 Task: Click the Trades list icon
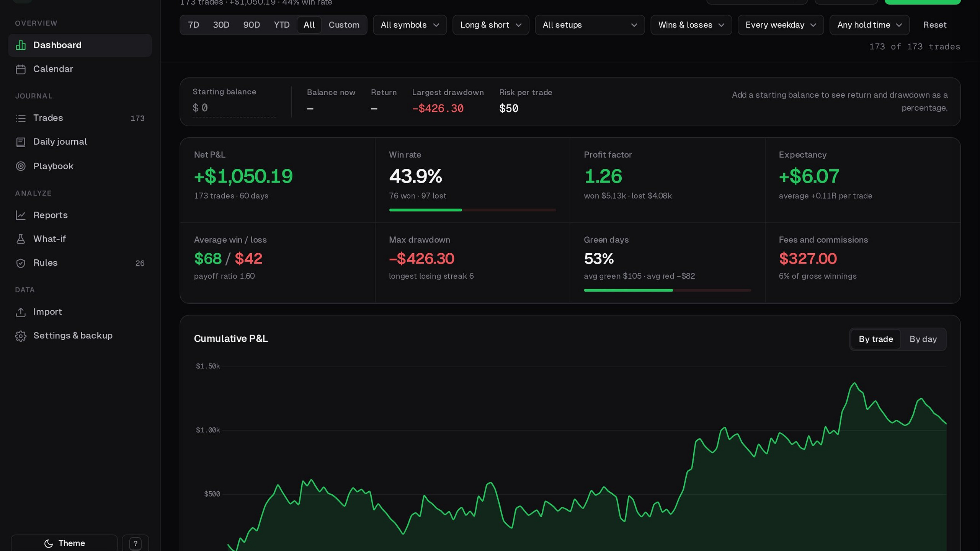pos(21,118)
